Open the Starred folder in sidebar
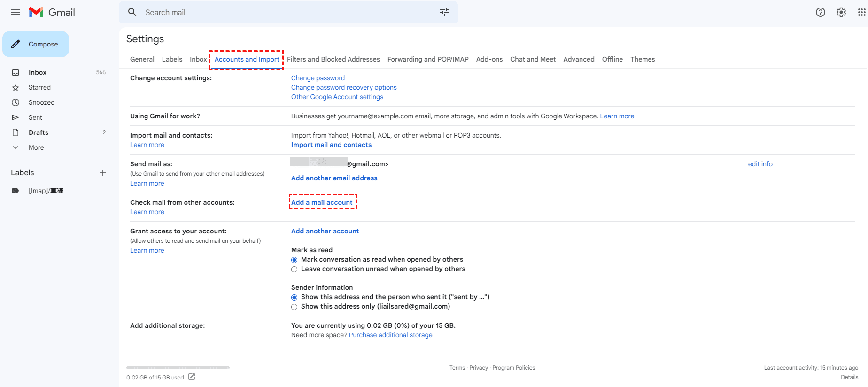Image resolution: width=868 pixels, height=387 pixels. pos(39,87)
